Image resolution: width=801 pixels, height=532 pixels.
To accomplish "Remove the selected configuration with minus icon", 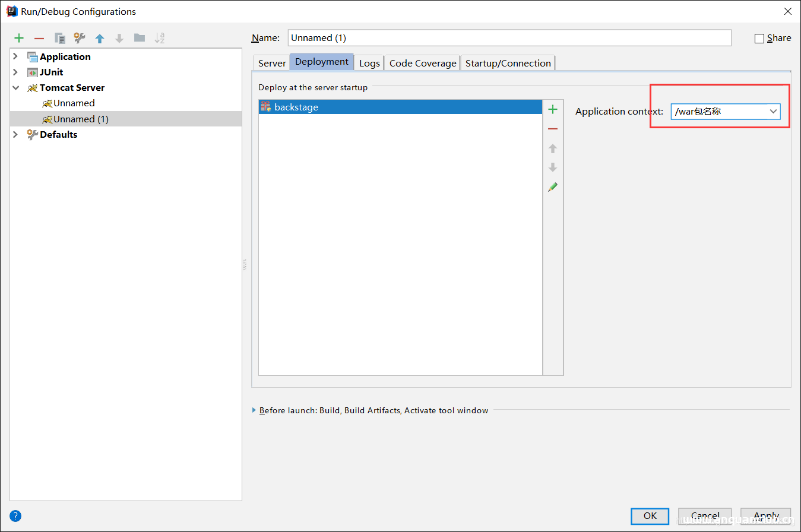I will click(39, 38).
